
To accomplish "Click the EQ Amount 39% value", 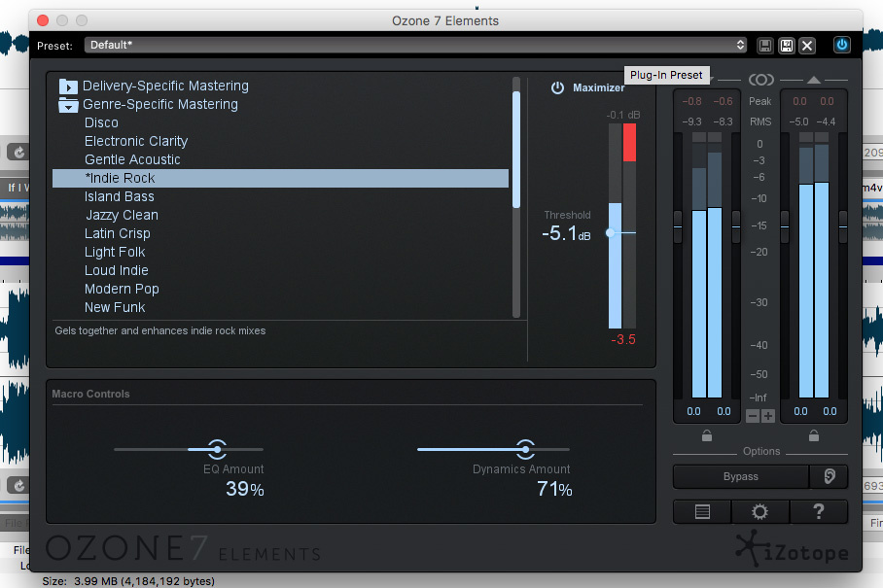I will pyautogui.click(x=244, y=489).
